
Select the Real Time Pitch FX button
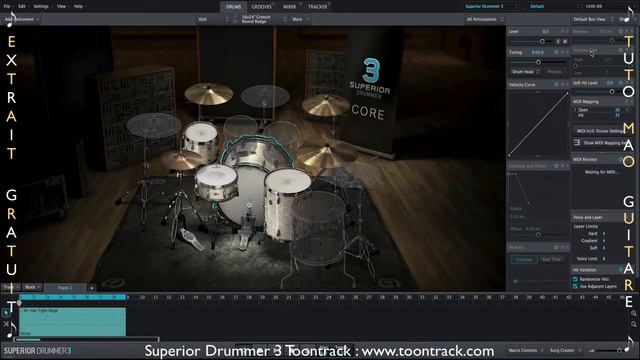coord(551,259)
